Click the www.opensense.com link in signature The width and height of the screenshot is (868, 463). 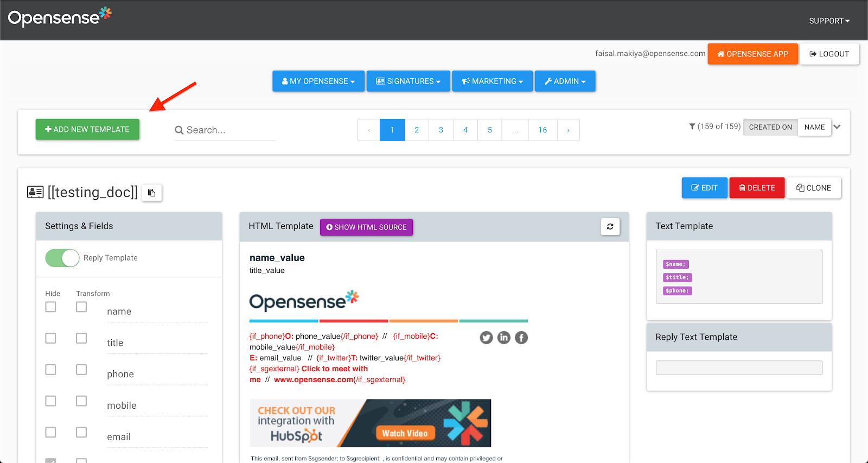[x=314, y=379]
